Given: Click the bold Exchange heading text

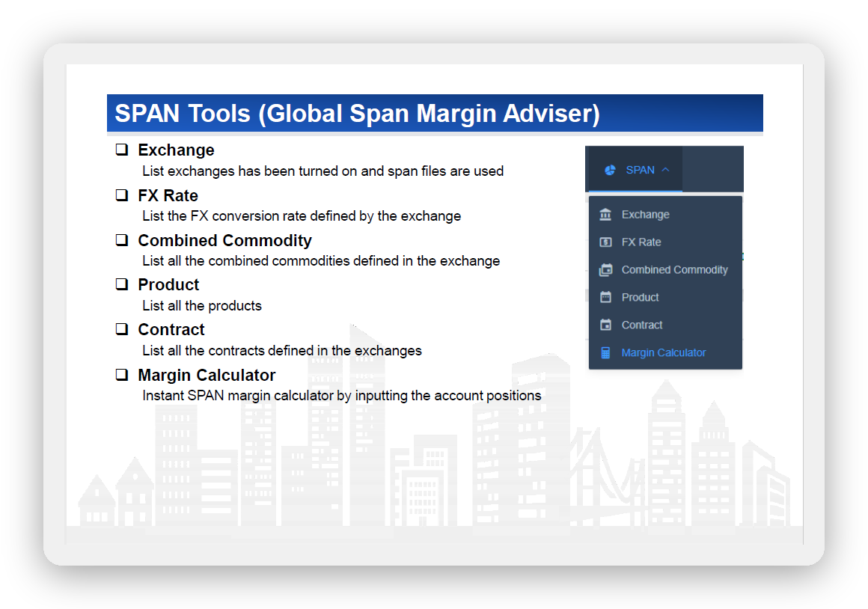Looking at the screenshot, I should coord(176,150).
